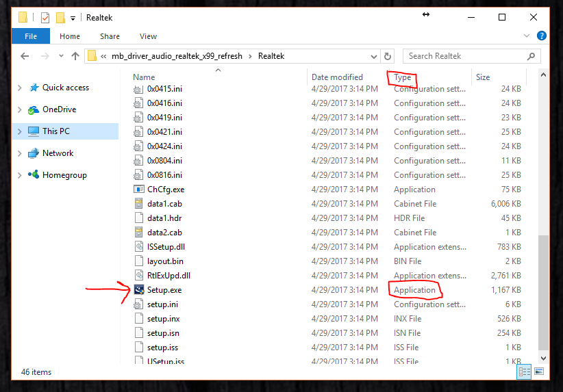Click the Realtek breadcrumb segment
The height and width of the screenshot is (392, 563).
[x=271, y=56]
